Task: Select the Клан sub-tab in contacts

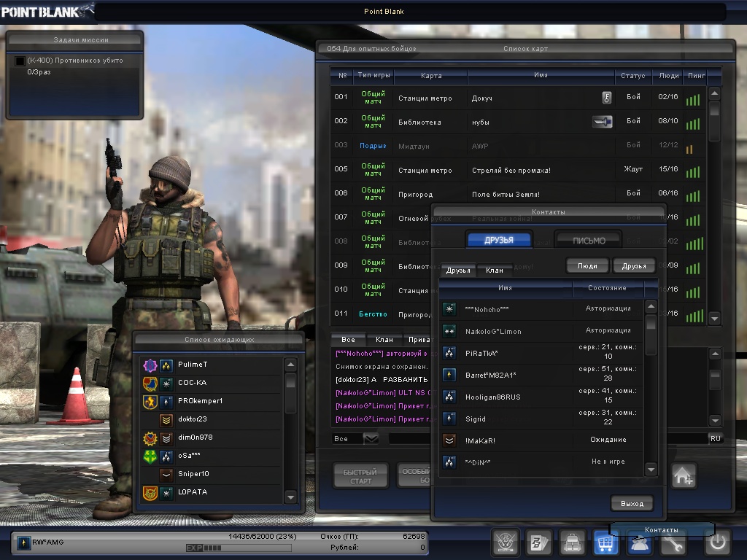Action: click(x=495, y=271)
